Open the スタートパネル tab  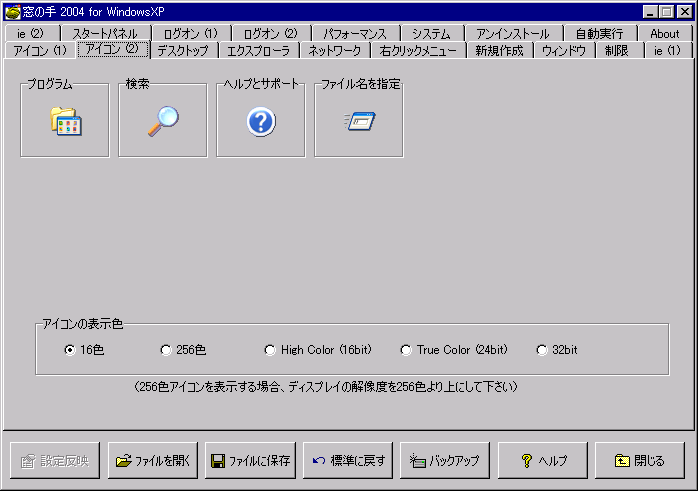[106, 34]
